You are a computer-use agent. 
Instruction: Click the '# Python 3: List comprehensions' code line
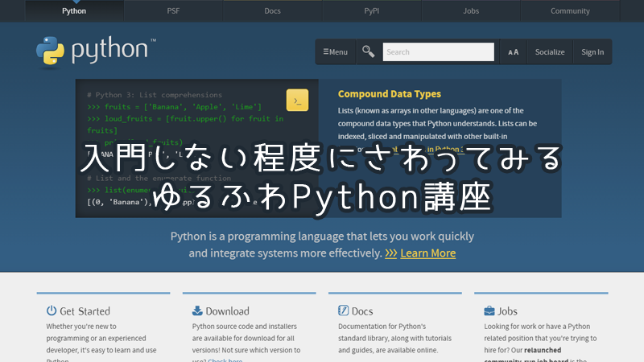pyautogui.click(x=155, y=95)
